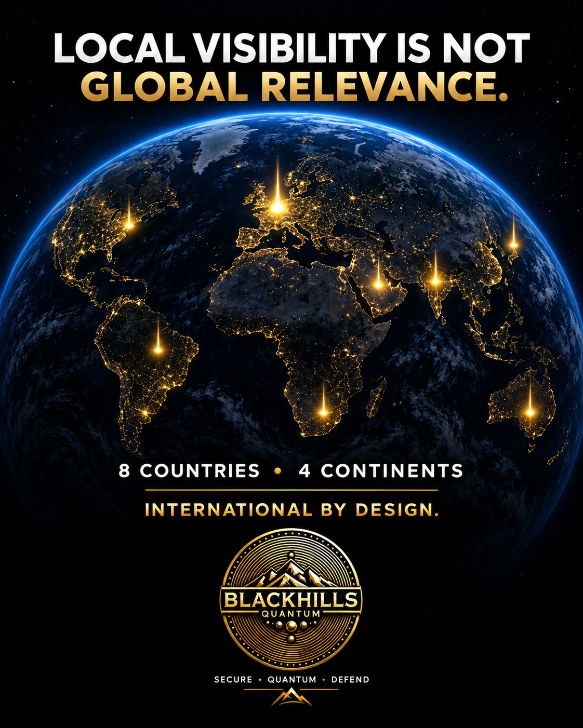The height and width of the screenshot is (728, 583).
Task: Click the text '8 COUNTRIES'
Action: point(189,471)
